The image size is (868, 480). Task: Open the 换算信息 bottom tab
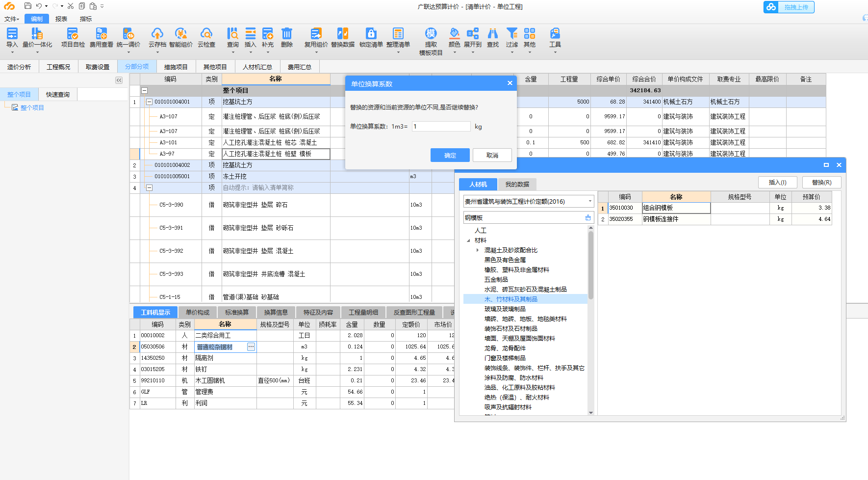[x=276, y=312]
